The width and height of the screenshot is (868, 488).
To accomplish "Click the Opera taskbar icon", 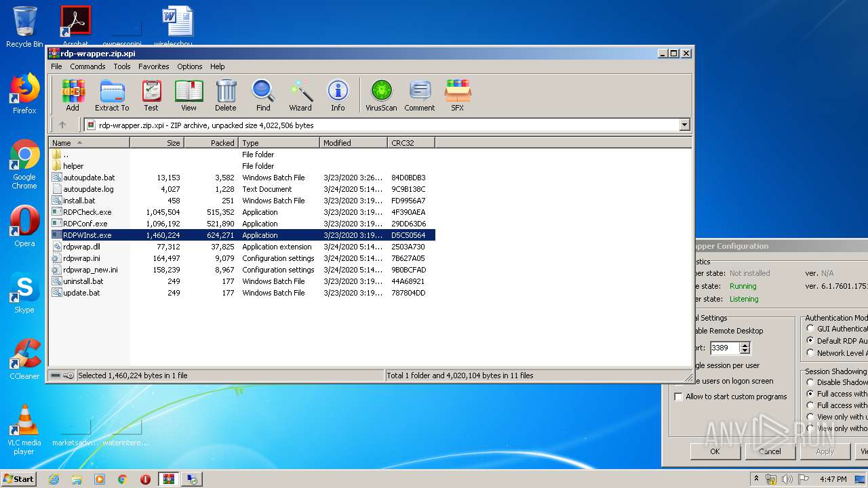I will click(x=145, y=479).
